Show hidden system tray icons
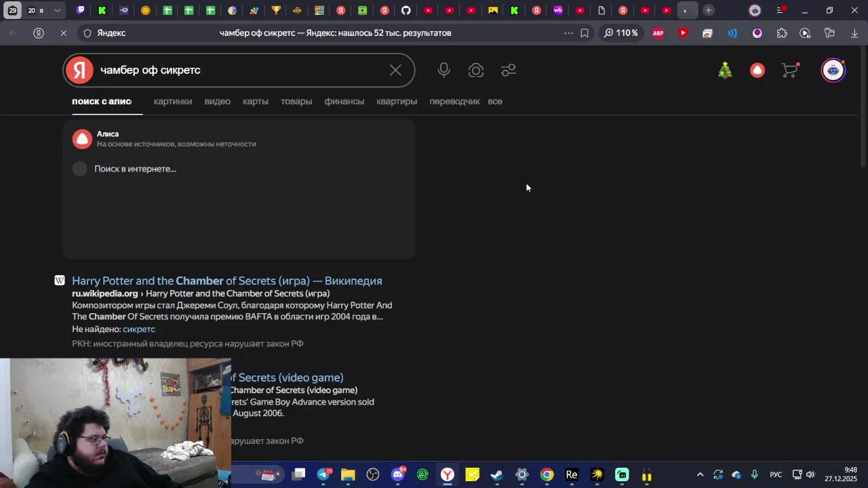 pos(700,474)
